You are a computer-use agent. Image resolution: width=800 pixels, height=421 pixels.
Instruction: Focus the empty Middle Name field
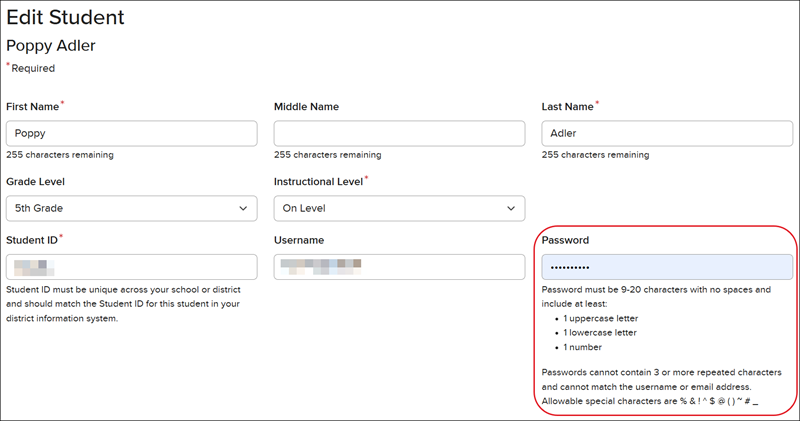click(399, 134)
